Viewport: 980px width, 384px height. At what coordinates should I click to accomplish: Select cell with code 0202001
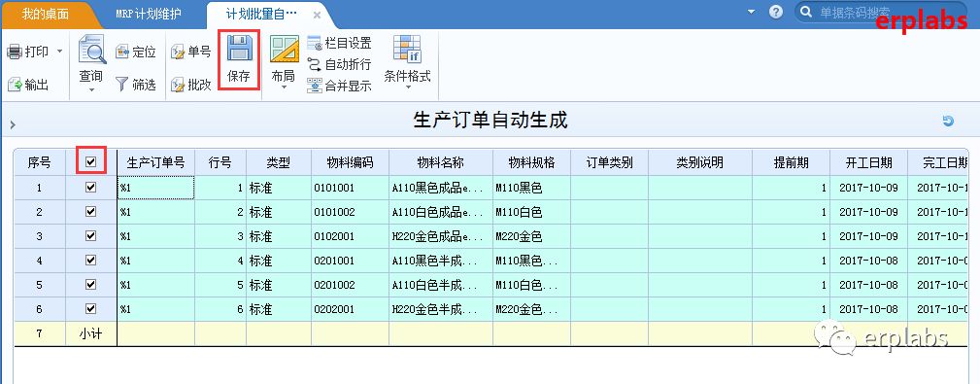coord(350,309)
